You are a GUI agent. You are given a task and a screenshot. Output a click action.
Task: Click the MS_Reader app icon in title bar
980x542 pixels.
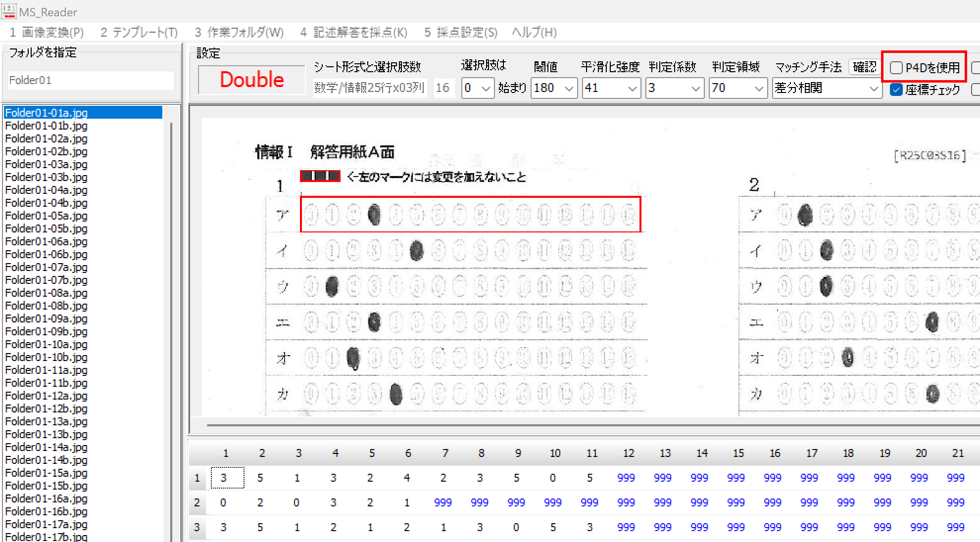coord(9,11)
